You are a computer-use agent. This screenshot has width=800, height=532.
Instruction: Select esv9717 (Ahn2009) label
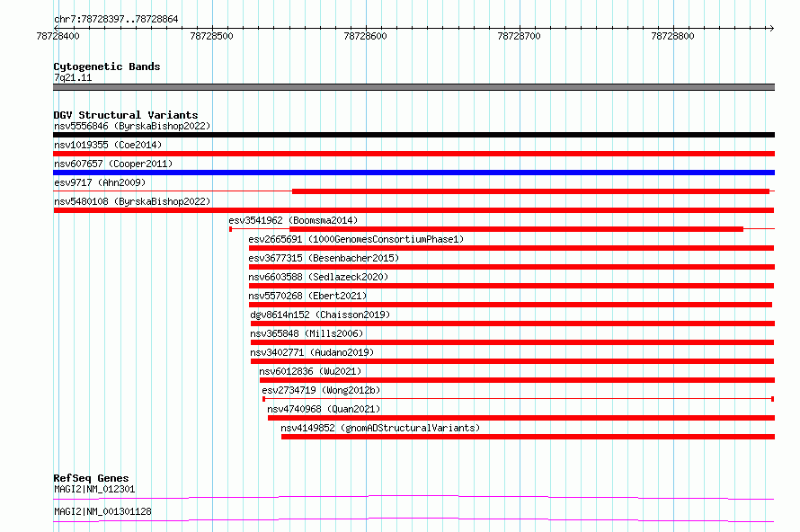coord(100,182)
